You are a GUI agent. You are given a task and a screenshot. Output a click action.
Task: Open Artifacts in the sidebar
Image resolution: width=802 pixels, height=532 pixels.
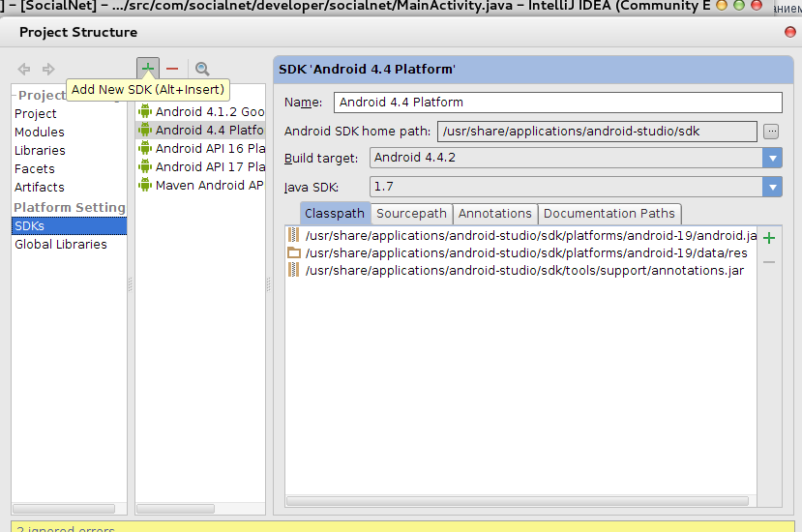click(40, 188)
